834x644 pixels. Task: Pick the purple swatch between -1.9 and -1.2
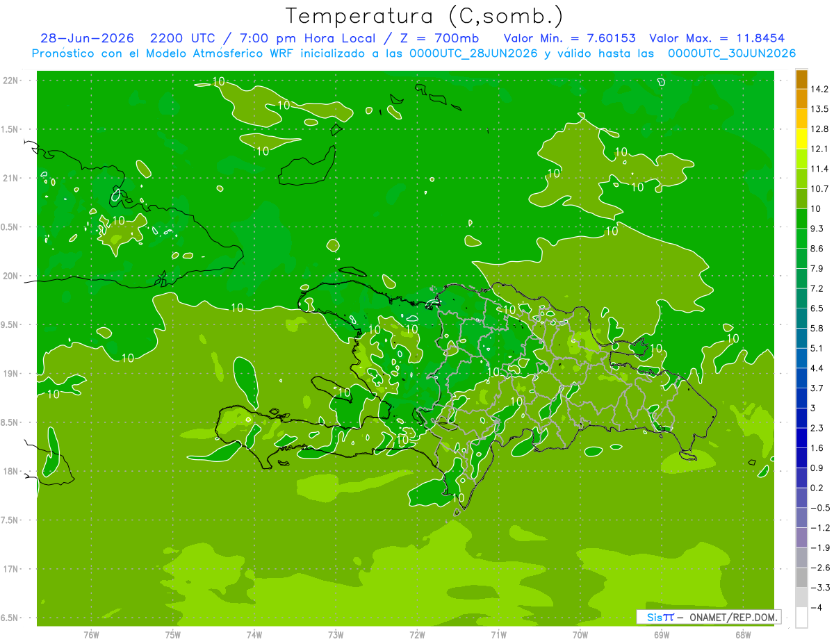[801, 538]
